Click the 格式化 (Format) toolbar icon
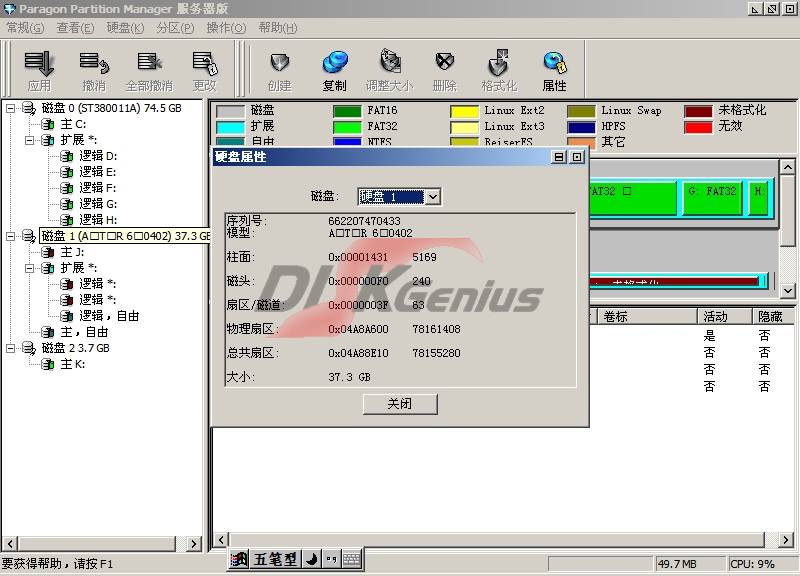 499,63
